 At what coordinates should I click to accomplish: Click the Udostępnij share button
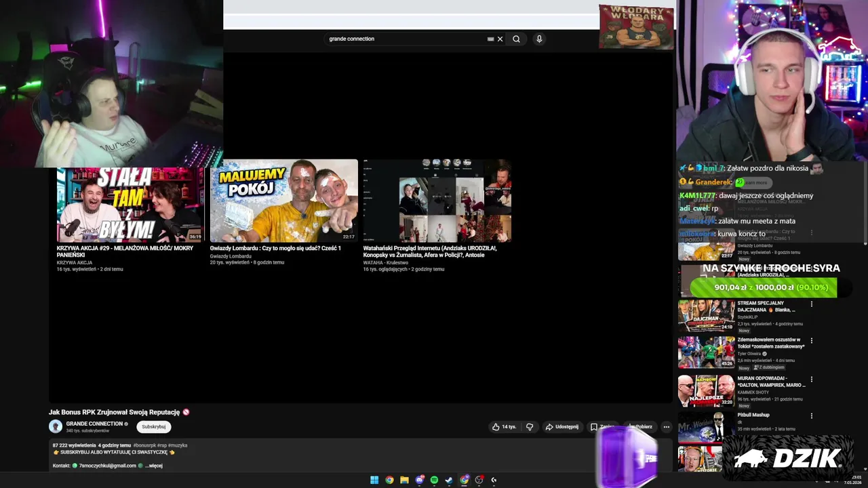(x=562, y=427)
